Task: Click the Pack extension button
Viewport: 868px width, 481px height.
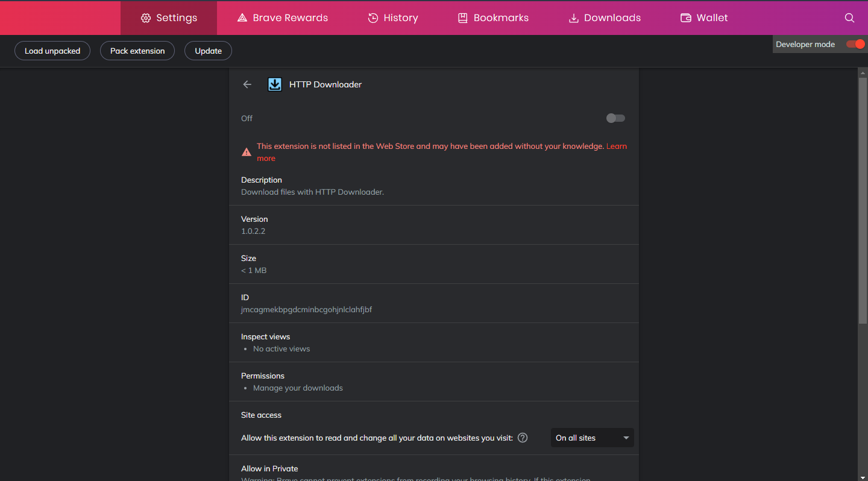Action: click(137, 51)
